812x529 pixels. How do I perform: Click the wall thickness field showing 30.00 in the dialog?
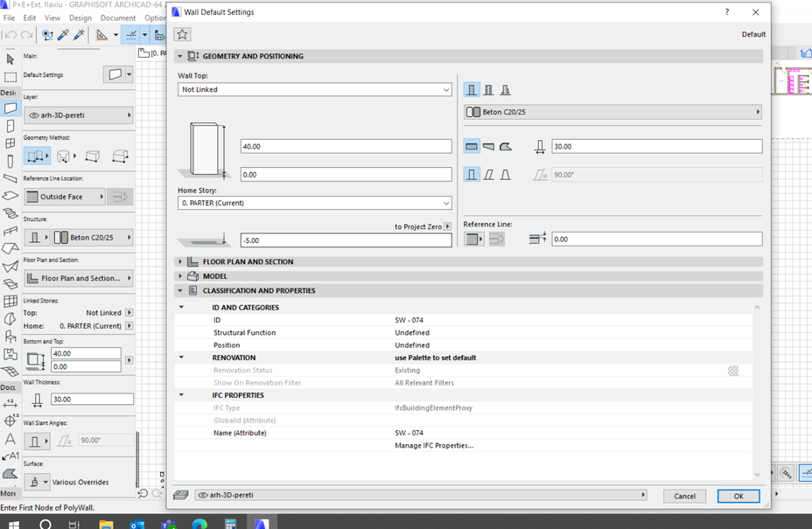tap(656, 147)
